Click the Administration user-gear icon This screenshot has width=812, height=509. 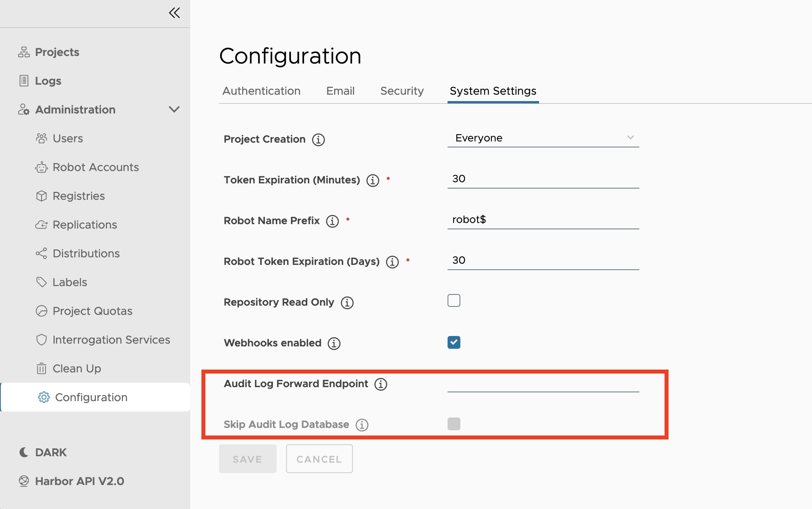pos(24,109)
